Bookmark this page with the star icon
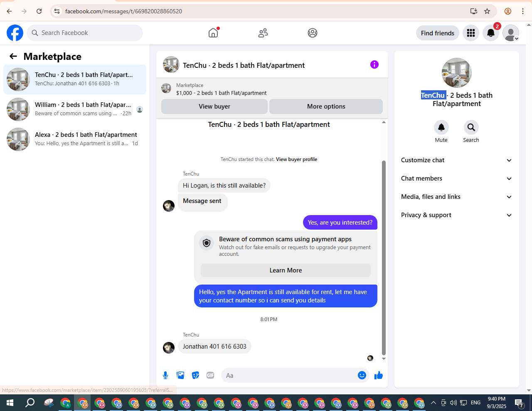This screenshot has height=411, width=532. (x=487, y=11)
